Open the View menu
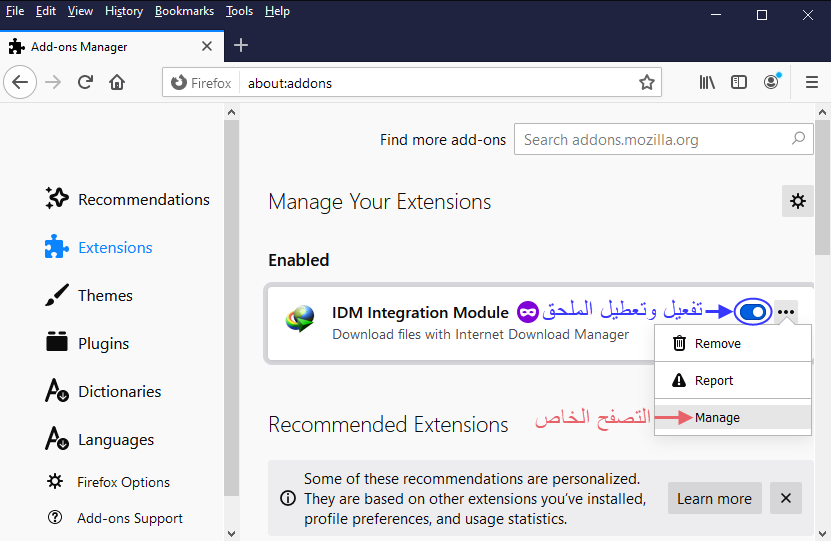This screenshot has width=831, height=541. pyautogui.click(x=80, y=11)
